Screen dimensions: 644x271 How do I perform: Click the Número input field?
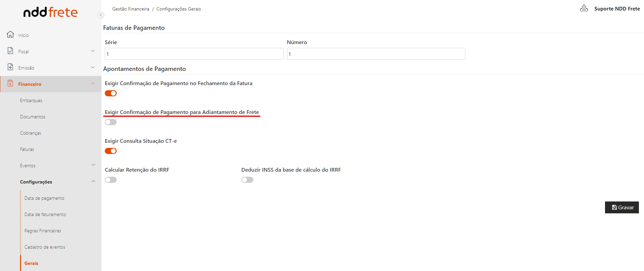tap(376, 54)
